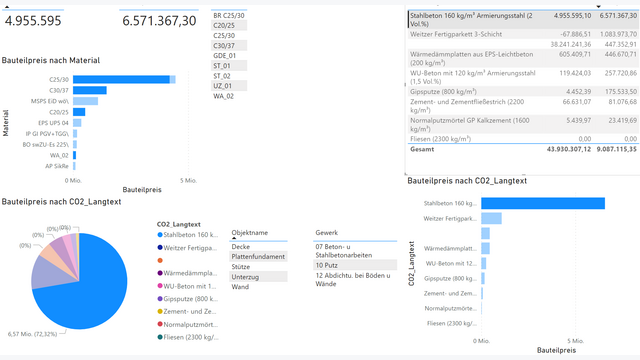640x360 pixels.
Task: Click the WA_02 bar in the Material chart
Action: (75, 155)
